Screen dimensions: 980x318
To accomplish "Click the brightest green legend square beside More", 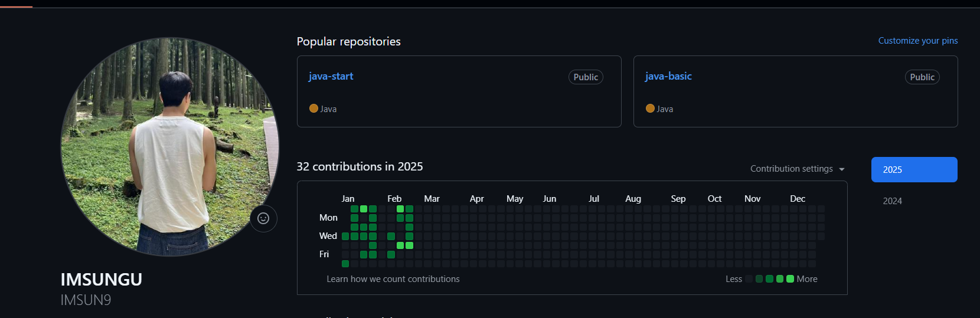I will pyautogui.click(x=790, y=279).
